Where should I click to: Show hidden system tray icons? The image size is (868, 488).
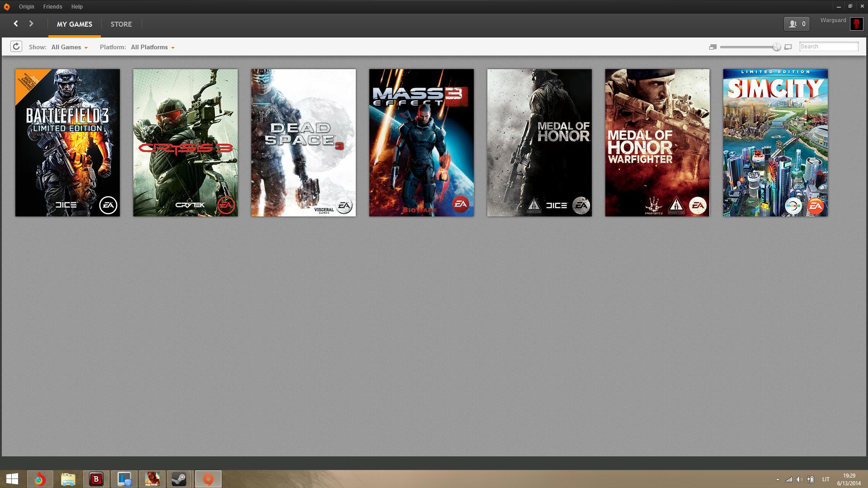tap(778, 479)
